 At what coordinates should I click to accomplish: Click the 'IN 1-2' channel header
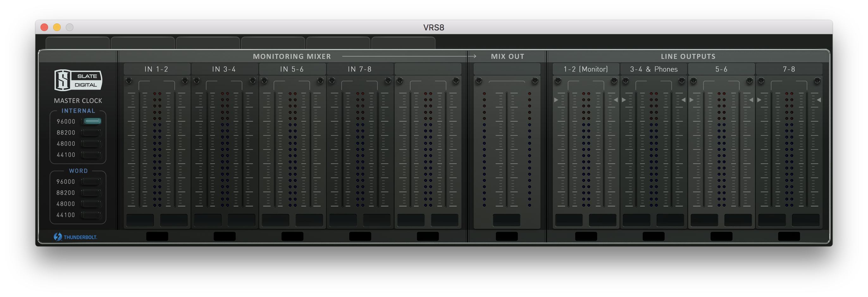(x=157, y=69)
